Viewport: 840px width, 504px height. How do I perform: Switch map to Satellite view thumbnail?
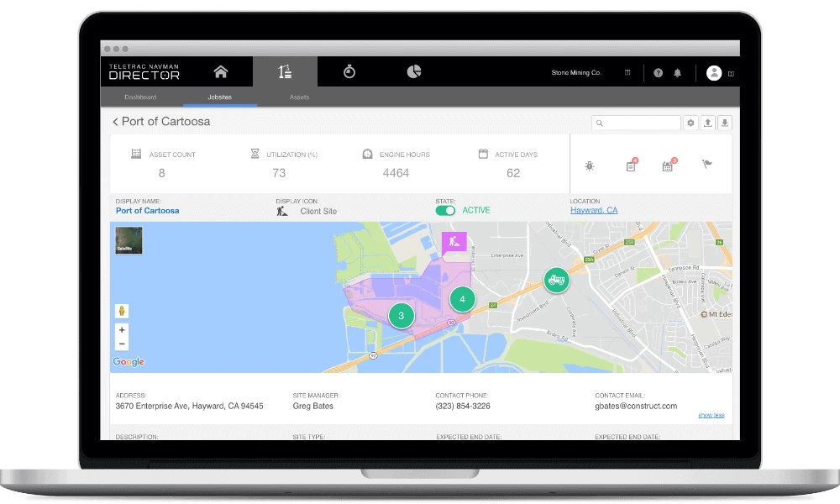[x=129, y=240]
